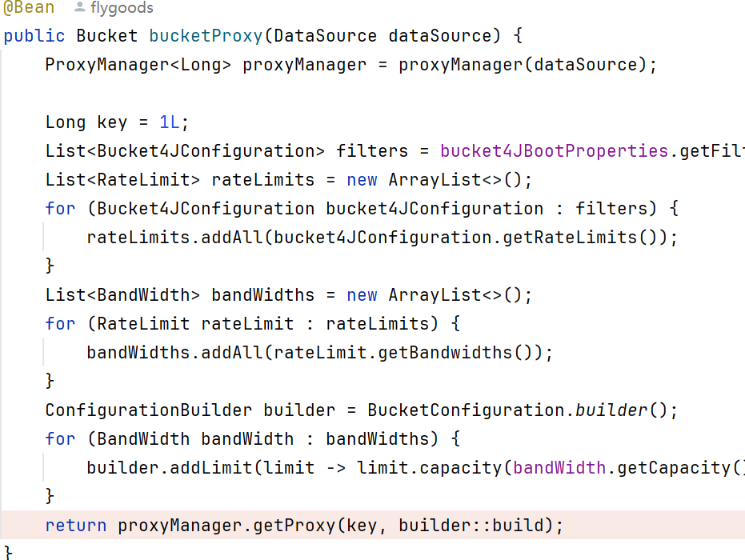This screenshot has width=745, height=560.
Task: Click the builder::build method reference
Action: point(471,526)
